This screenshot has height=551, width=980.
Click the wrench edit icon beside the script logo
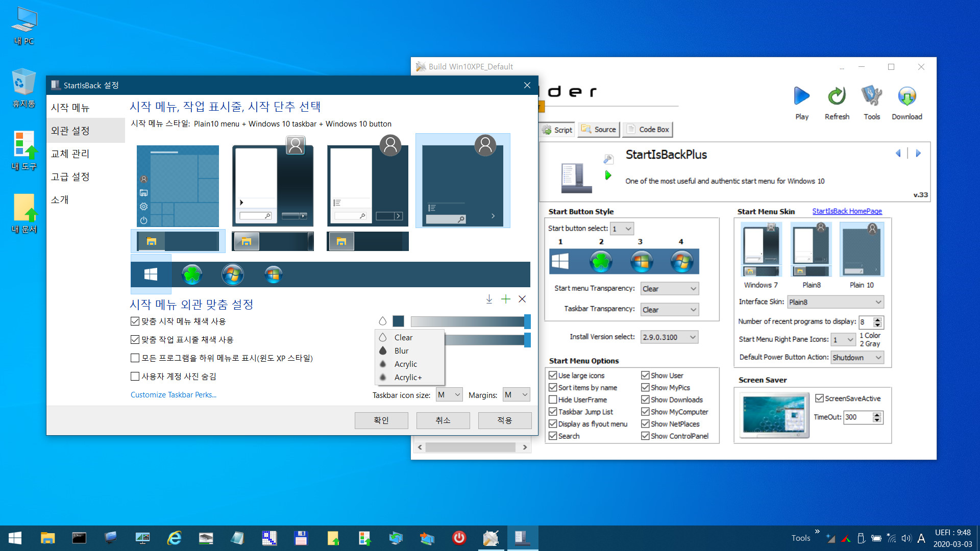click(x=608, y=159)
